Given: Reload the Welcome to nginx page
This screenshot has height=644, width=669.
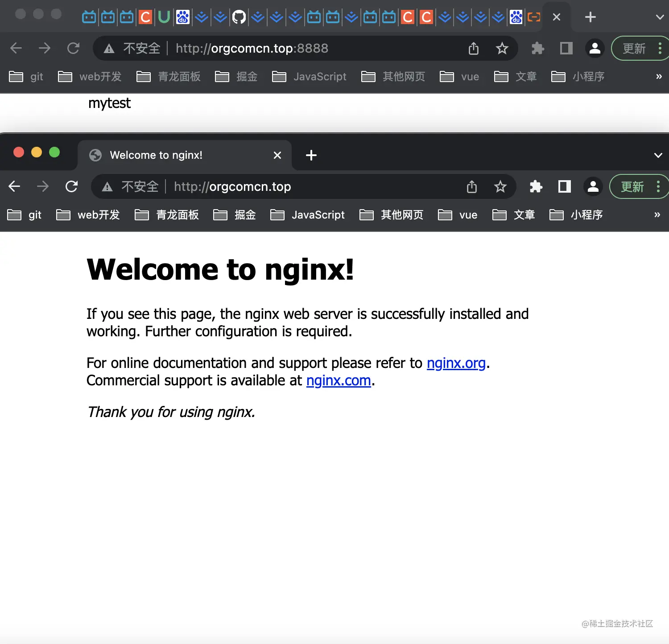Looking at the screenshot, I should pos(71,186).
